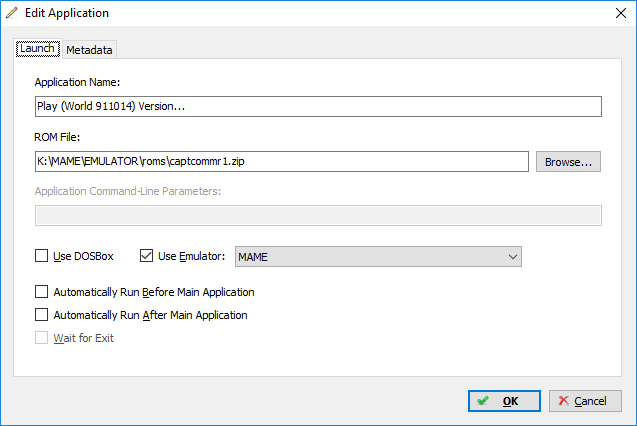The height and width of the screenshot is (426, 637).
Task: Click the Cancel button text
Action: tap(590, 401)
